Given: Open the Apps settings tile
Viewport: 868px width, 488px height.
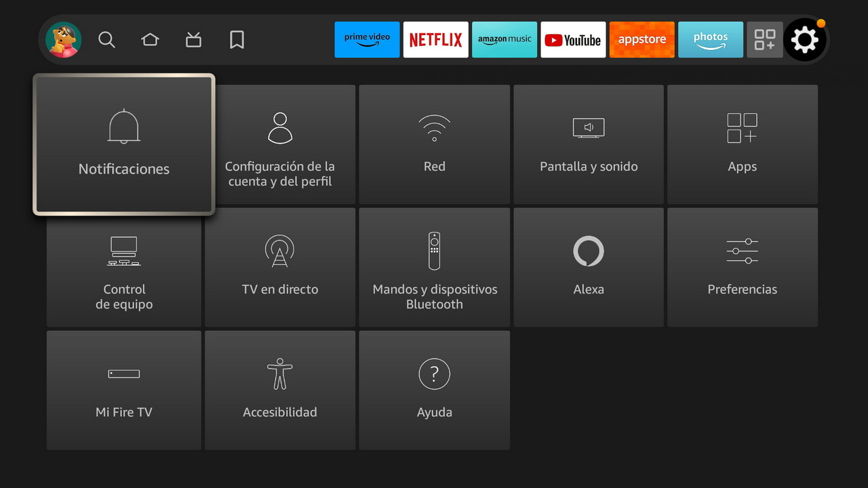Looking at the screenshot, I should coord(743,144).
